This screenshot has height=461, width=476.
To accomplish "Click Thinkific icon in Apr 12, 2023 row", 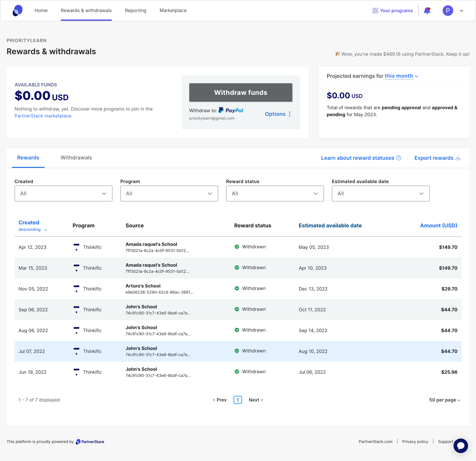I will [77, 247].
